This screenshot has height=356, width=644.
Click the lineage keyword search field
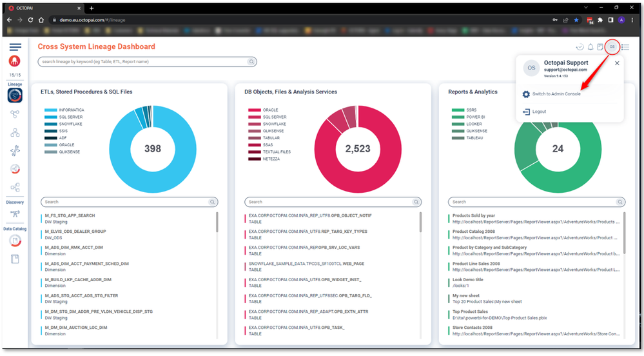coord(147,62)
